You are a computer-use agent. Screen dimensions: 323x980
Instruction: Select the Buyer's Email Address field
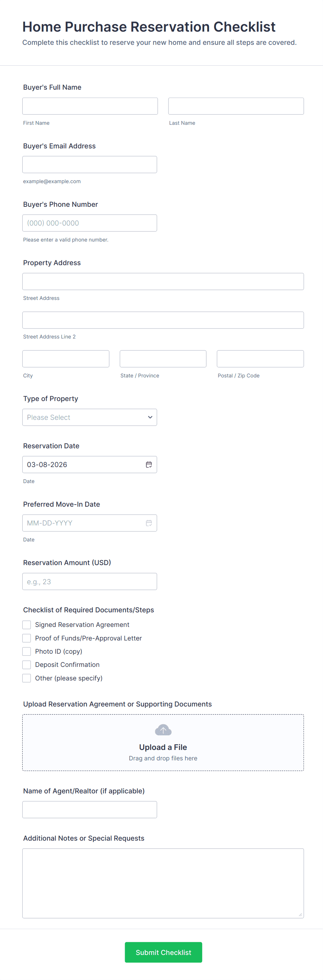[90, 165]
